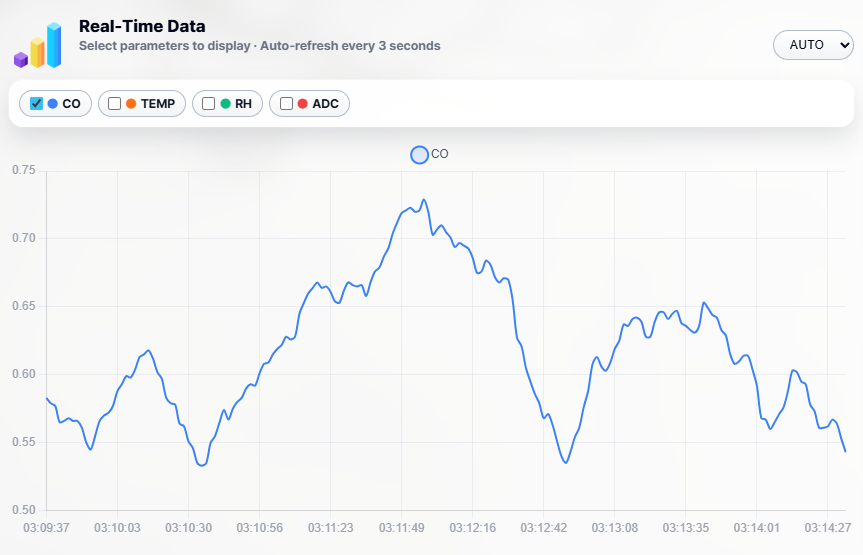Open the AUTO dropdown
This screenshot has height=555, width=863.
point(813,45)
